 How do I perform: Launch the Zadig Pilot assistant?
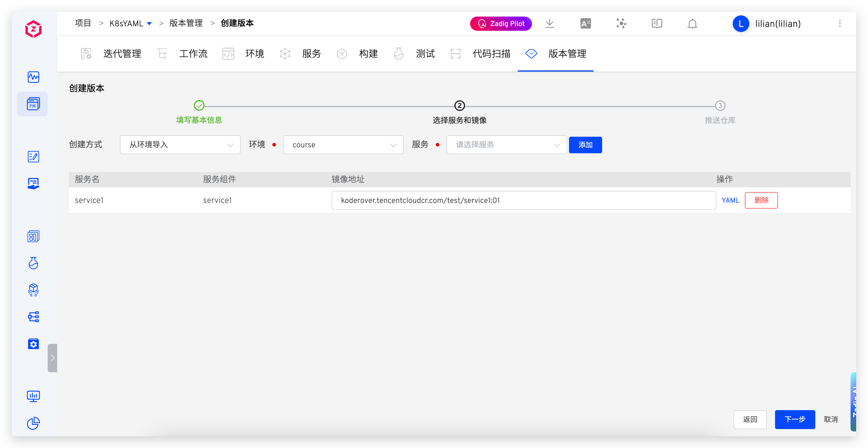[501, 24]
